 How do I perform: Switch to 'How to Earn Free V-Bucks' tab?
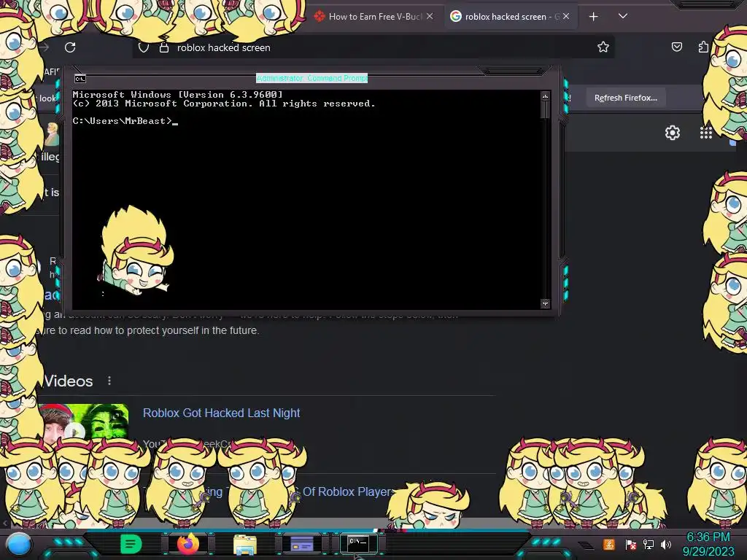tap(375, 17)
